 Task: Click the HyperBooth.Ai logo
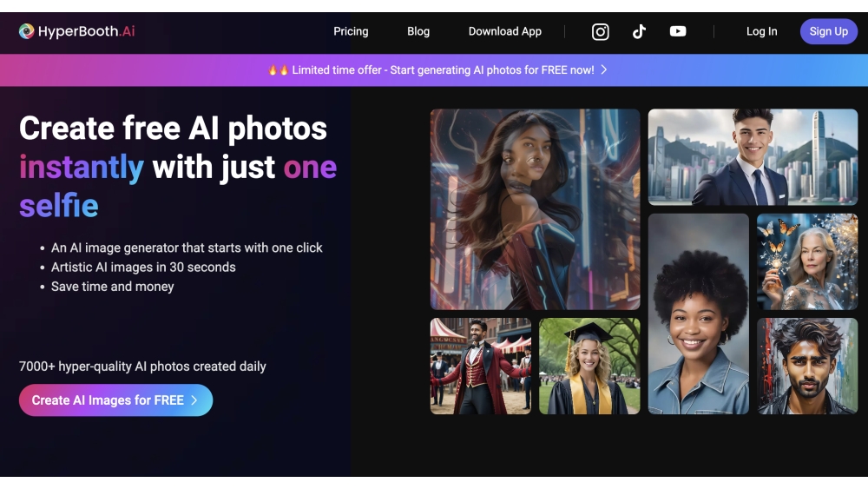77,31
